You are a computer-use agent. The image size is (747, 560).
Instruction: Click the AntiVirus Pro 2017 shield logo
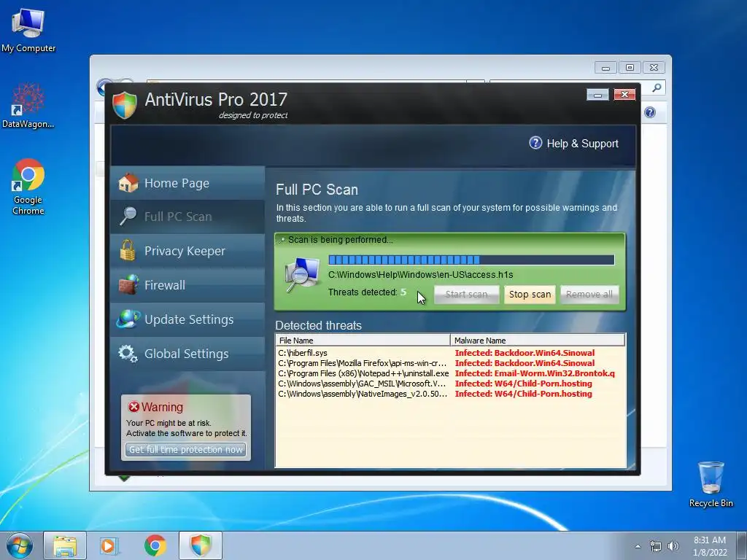pos(125,105)
